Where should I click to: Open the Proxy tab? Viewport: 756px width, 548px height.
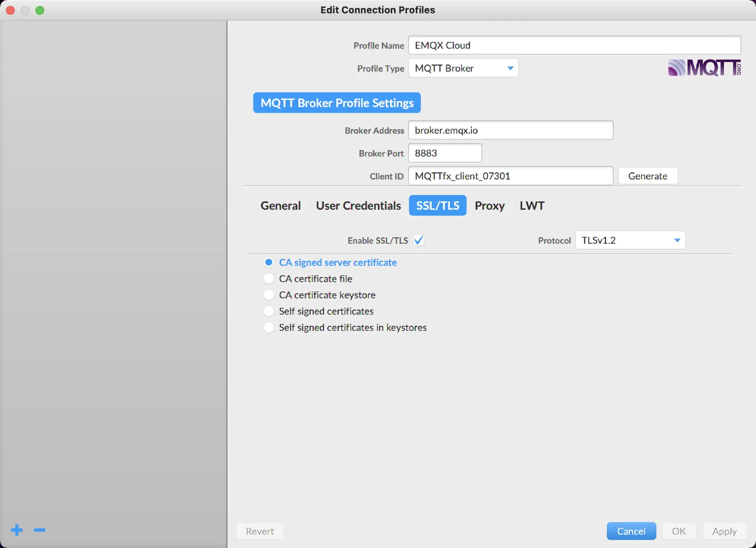[490, 205]
